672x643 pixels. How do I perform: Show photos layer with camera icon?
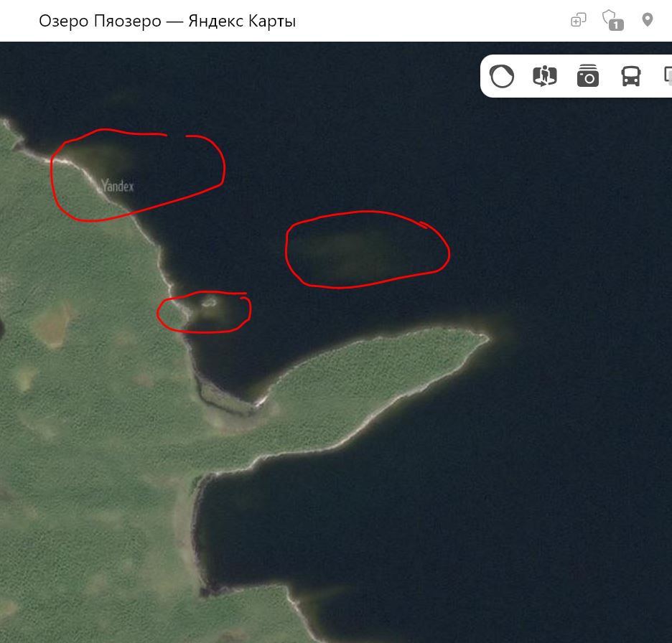588,75
